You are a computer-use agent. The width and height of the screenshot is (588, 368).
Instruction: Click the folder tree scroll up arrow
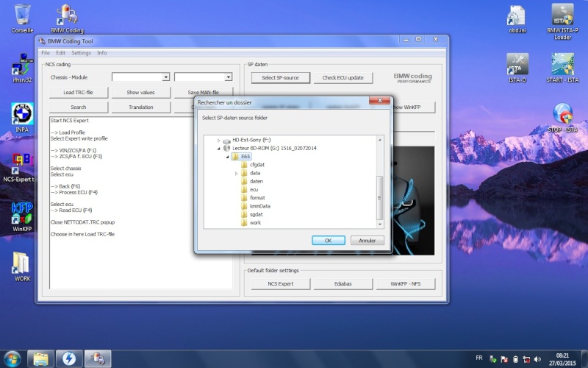(380, 140)
